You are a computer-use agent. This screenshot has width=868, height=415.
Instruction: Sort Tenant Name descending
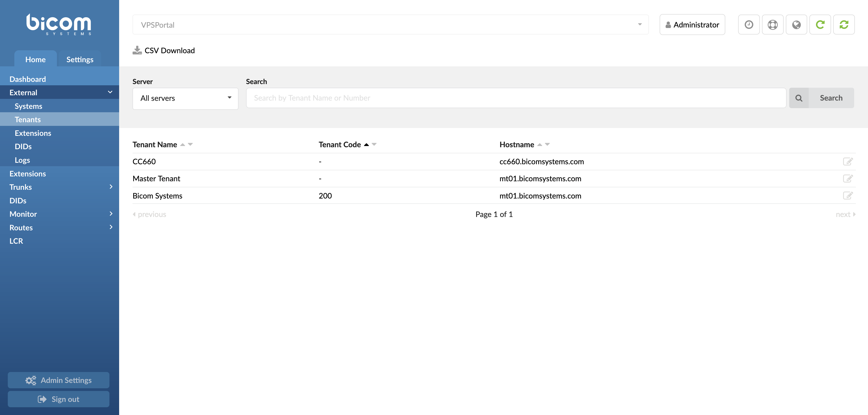point(190,145)
